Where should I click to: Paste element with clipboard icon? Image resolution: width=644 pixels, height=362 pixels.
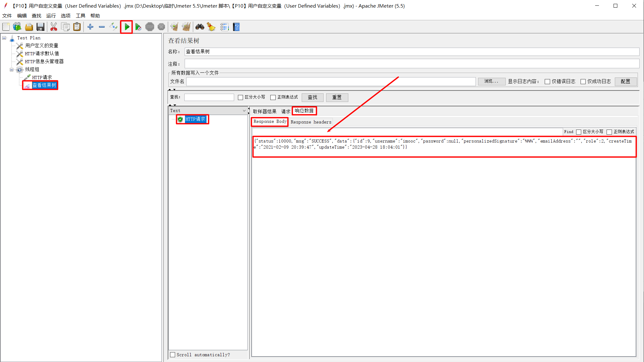click(77, 27)
